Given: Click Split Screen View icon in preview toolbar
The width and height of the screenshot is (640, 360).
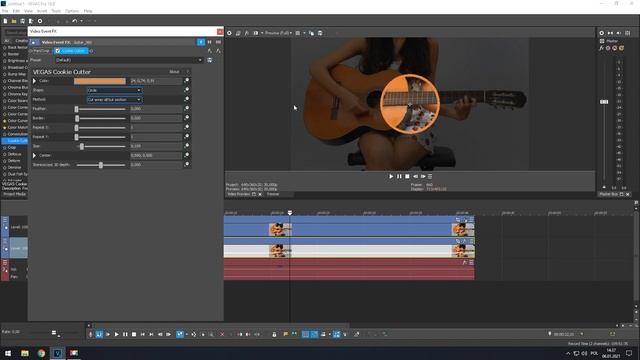Looking at the screenshot, I should (256, 33).
